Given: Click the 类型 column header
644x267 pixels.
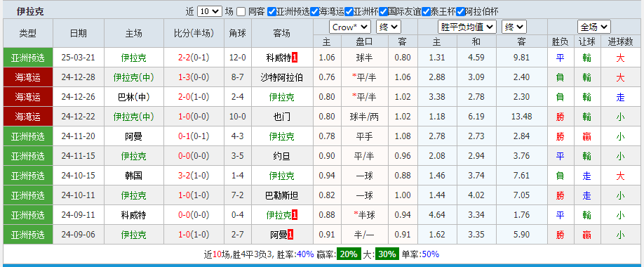Looking at the screenshot, I should (x=28, y=33).
